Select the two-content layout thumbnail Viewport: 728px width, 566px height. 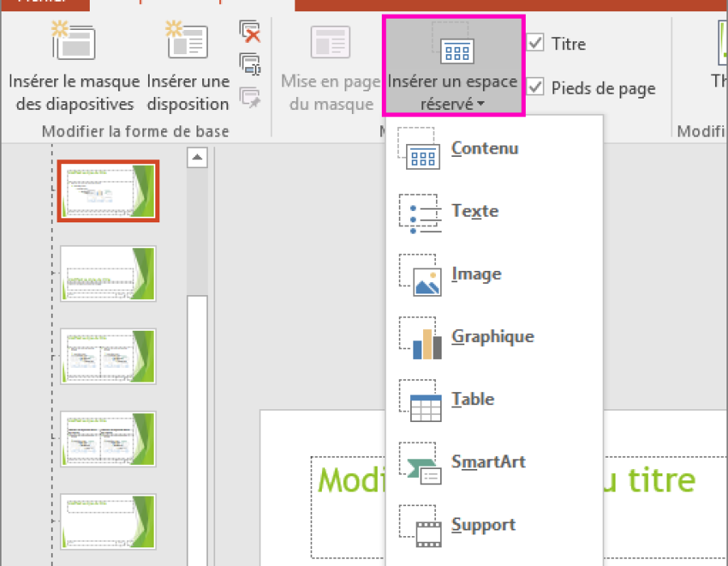pyautogui.click(x=108, y=357)
